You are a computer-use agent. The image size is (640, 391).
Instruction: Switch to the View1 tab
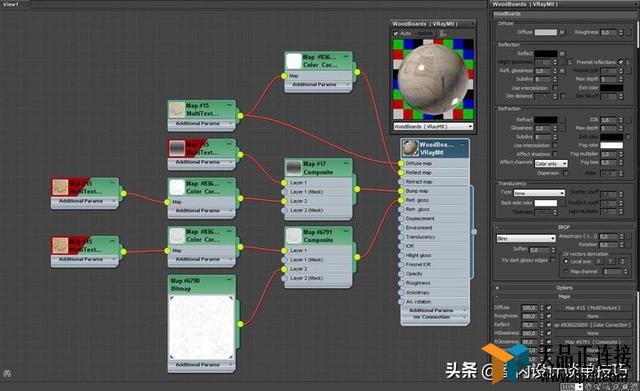coord(11,4)
